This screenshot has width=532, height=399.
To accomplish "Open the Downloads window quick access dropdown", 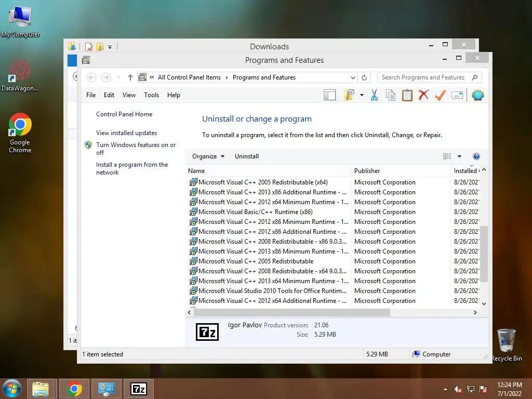I will coord(110,47).
